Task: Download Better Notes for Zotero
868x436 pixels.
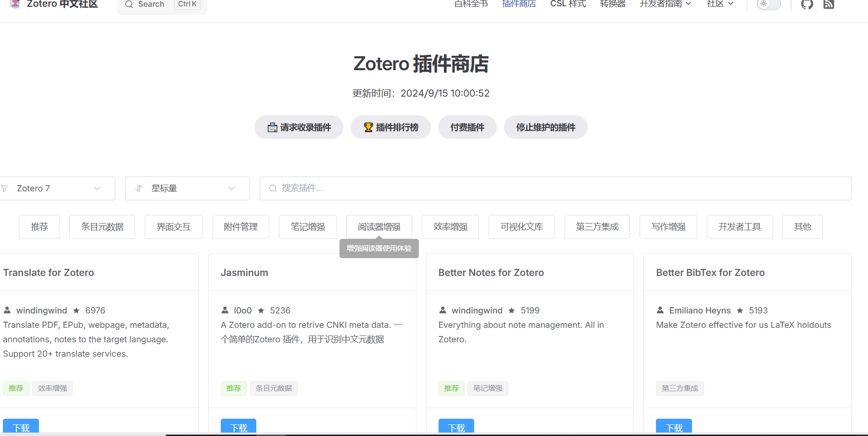Action: coord(456,427)
